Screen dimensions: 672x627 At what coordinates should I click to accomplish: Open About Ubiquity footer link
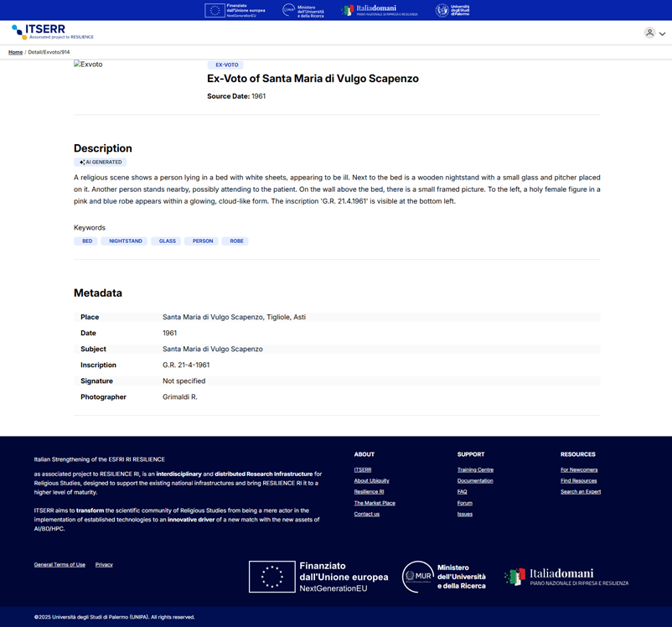pos(371,481)
